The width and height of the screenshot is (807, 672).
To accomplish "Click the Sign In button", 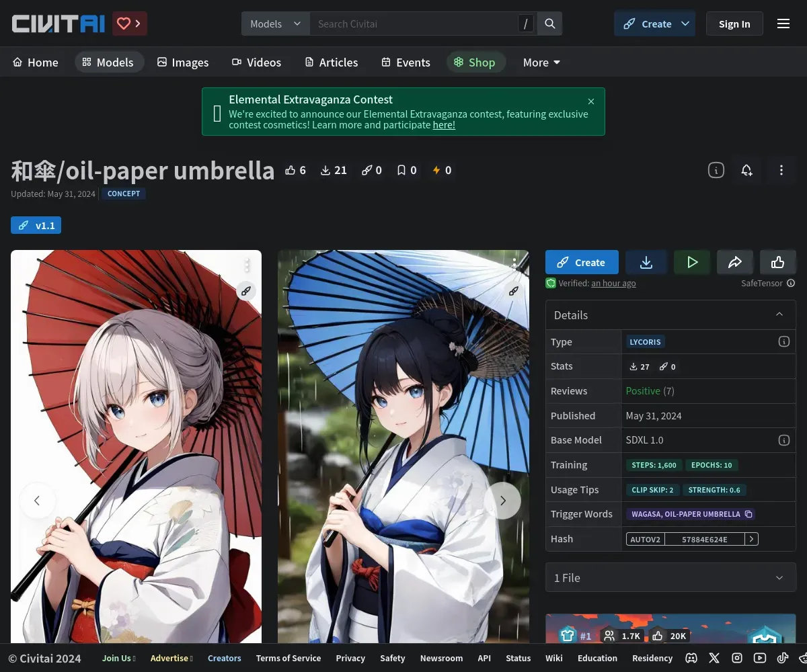I will (x=734, y=24).
